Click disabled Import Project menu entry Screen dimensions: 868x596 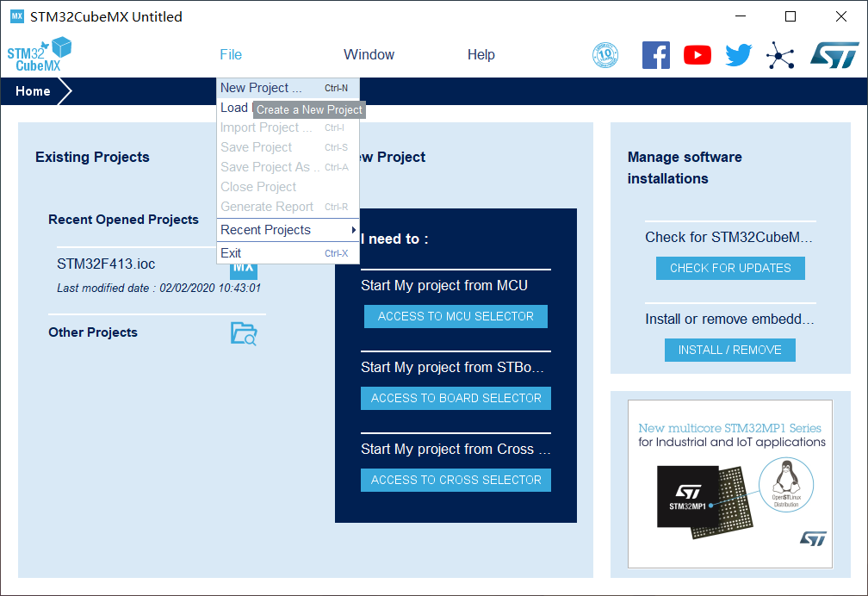pos(288,127)
